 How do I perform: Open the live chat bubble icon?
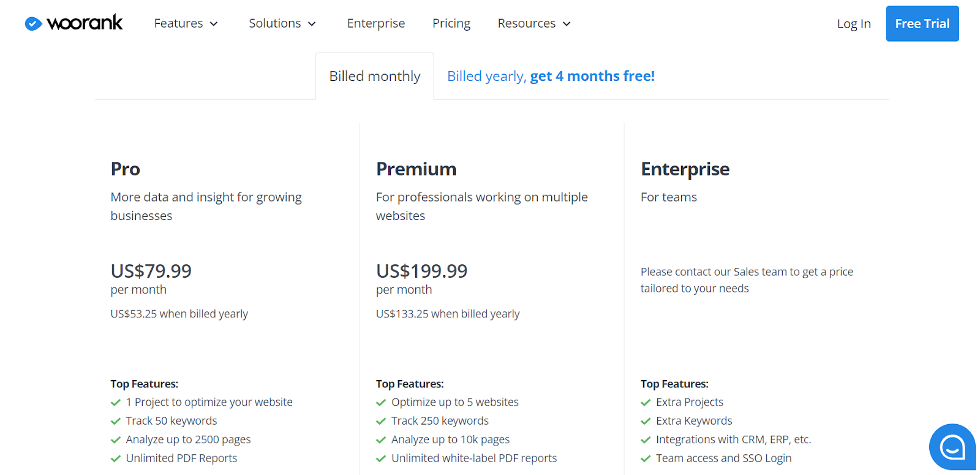click(x=952, y=447)
